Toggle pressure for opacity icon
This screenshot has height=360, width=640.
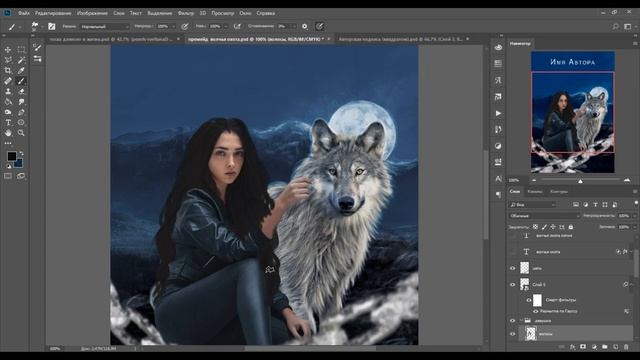click(184, 26)
